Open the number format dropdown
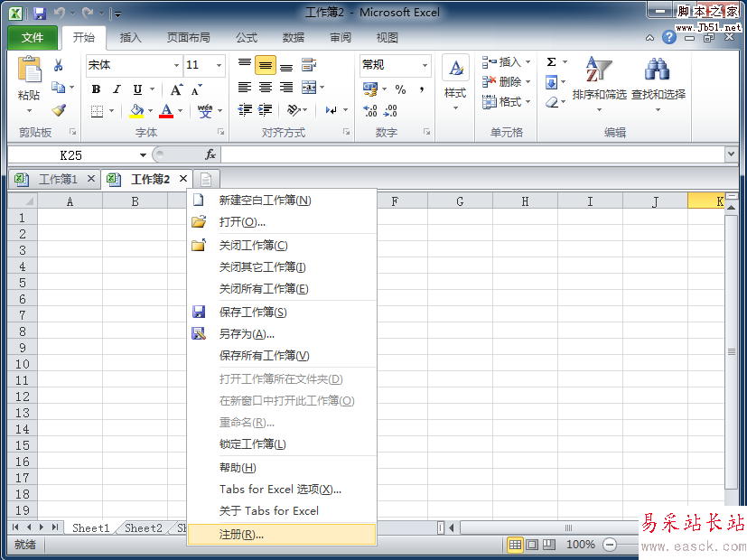This screenshot has height=560, width=747. (x=425, y=65)
